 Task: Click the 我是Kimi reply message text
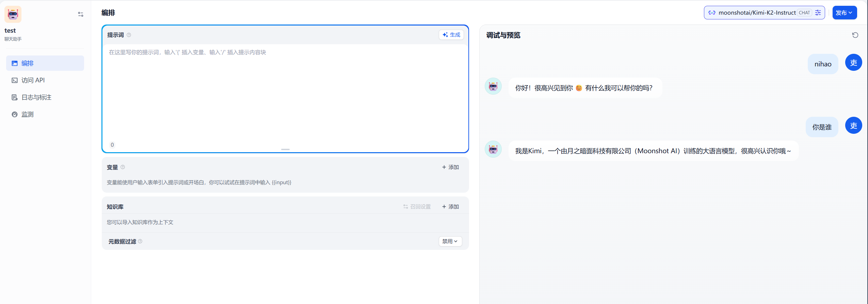click(x=653, y=151)
